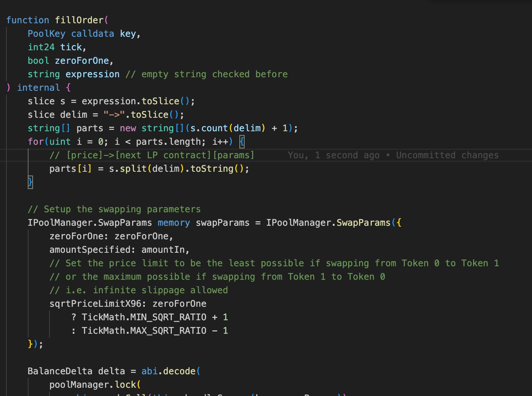
Task: Click the 'infinite slippage allowed' comment
Action: pyautogui.click(x=138, y=290)
